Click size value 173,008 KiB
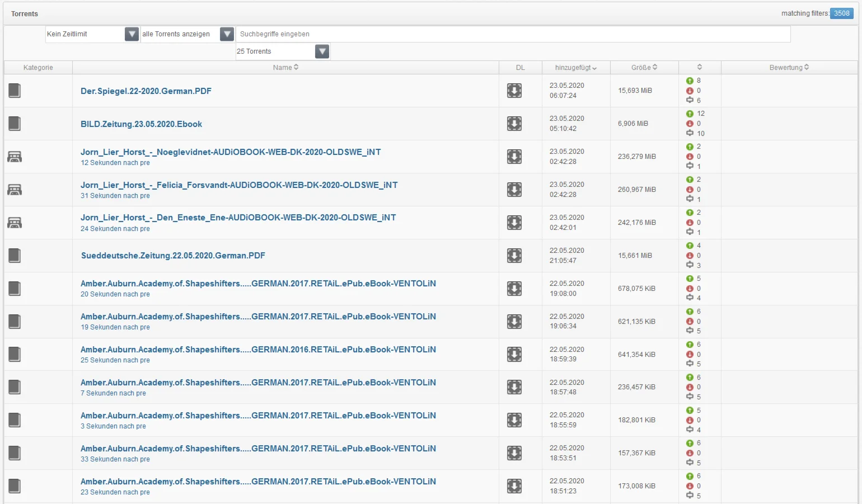The image size is (862, 504). pos(637,486)
